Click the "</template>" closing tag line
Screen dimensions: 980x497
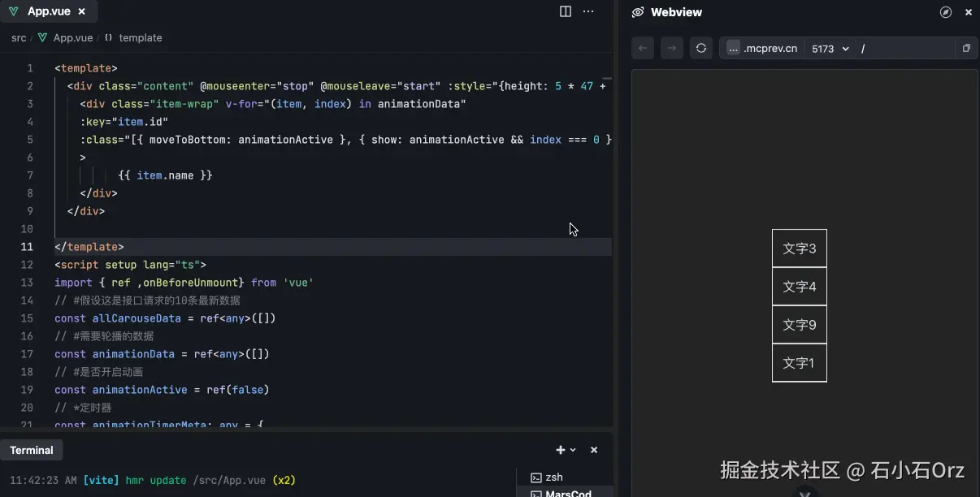[89, 247]
